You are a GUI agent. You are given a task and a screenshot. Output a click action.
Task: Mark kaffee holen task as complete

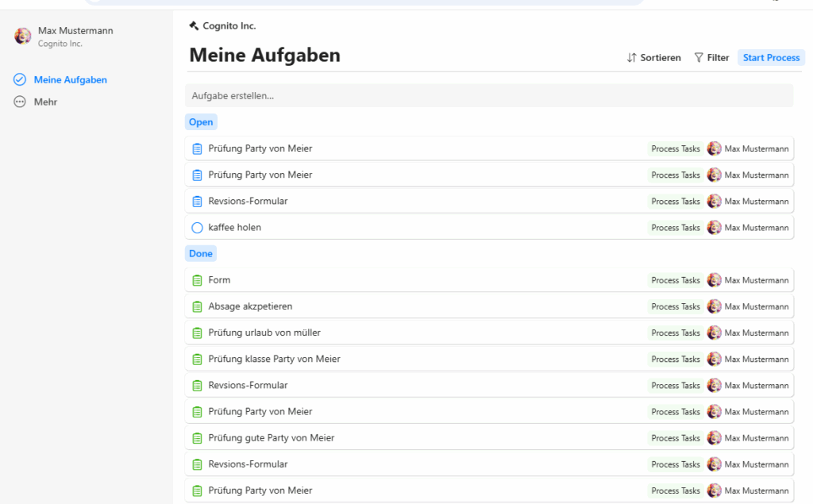(x=198, y=228)
